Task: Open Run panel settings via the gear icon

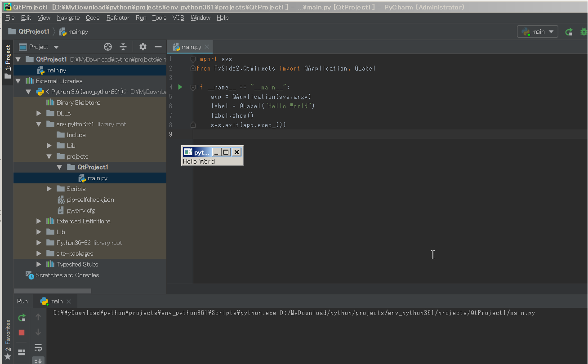Action: [x=143, y=47]
